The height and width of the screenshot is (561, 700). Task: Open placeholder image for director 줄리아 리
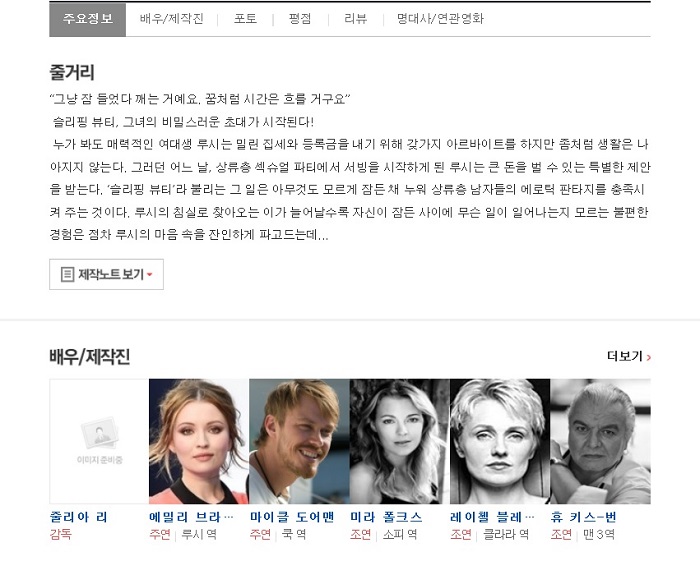(99, 441)
